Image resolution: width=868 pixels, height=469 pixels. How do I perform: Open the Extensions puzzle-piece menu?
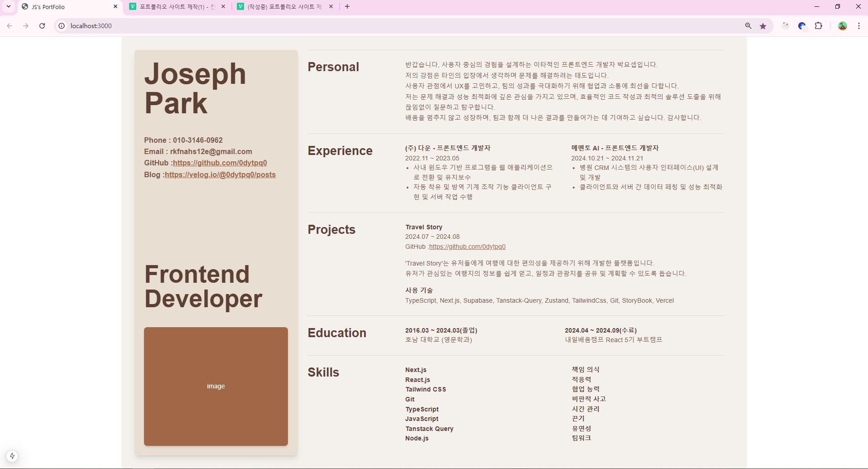[818, 26]
